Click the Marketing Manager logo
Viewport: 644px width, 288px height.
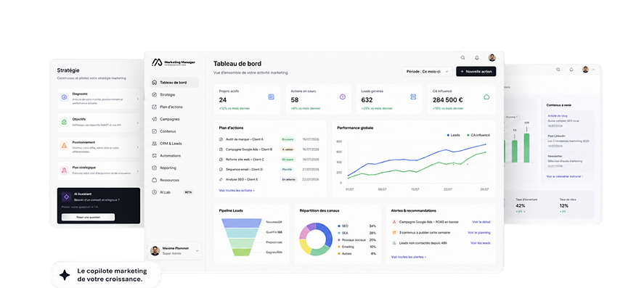[x=174, y=62]
